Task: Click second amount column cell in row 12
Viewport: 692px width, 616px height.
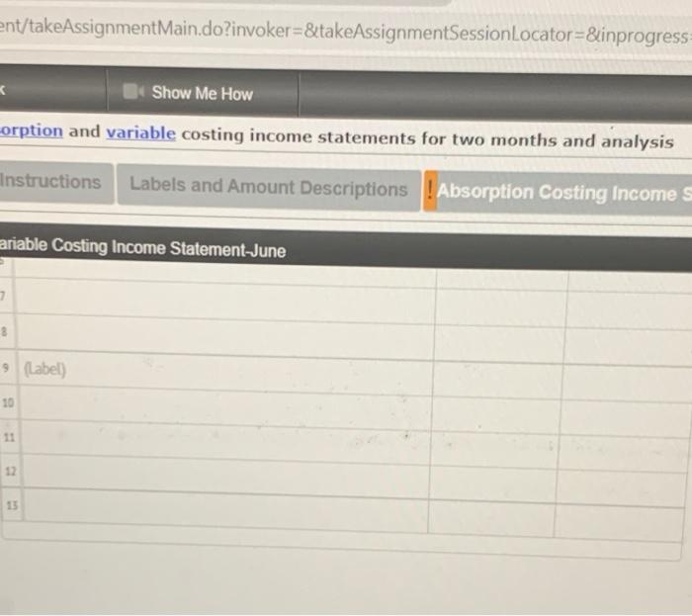Action: tap(622, 488)
